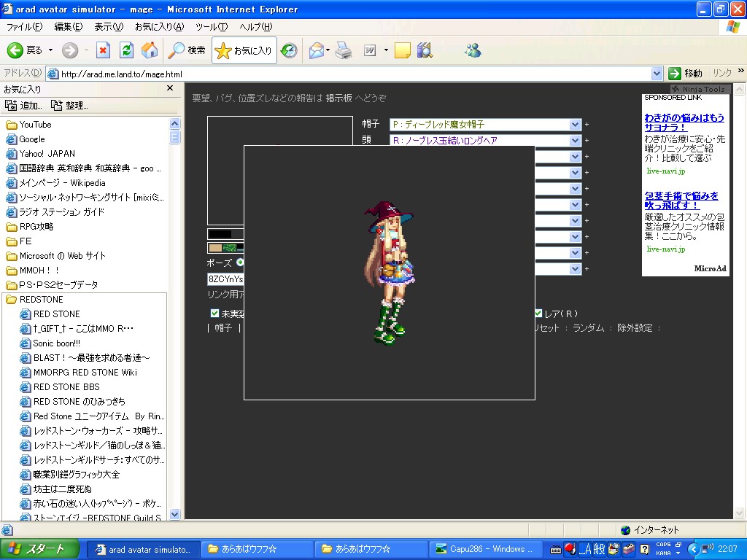Open the History clock icon
The width and height of the screenshot is (747, 560).
(x=289, y=50)
